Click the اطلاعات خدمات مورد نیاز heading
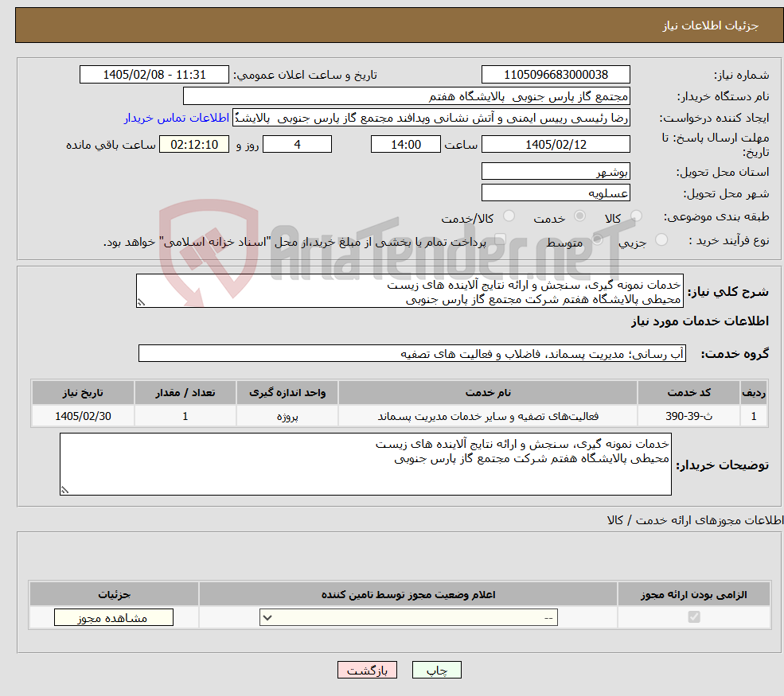 (700, 321)
